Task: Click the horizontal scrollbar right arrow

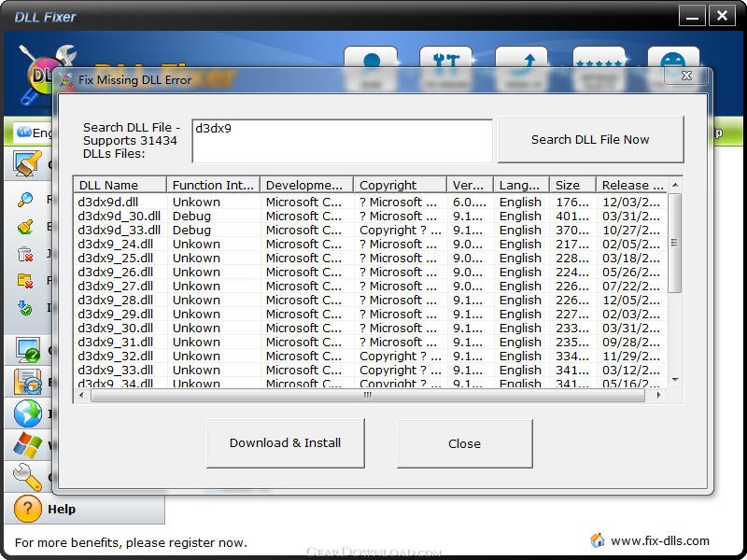Action: click(x=659, y=395)
